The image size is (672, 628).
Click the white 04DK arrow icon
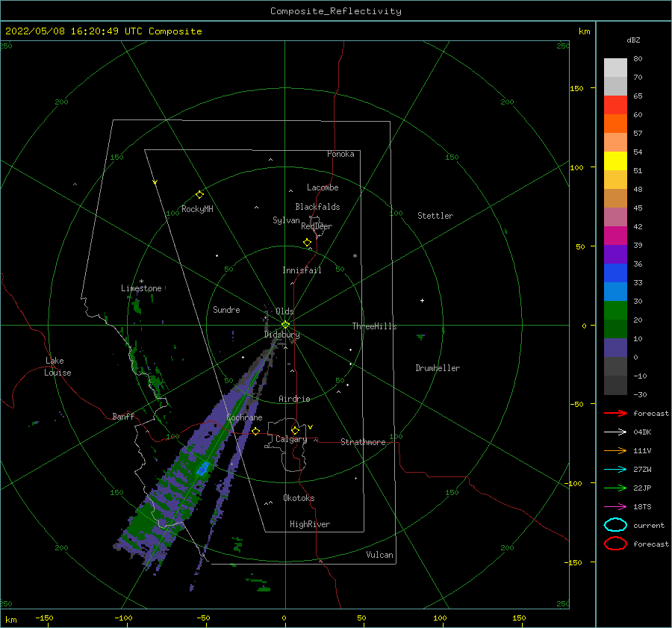coord(615,432)
